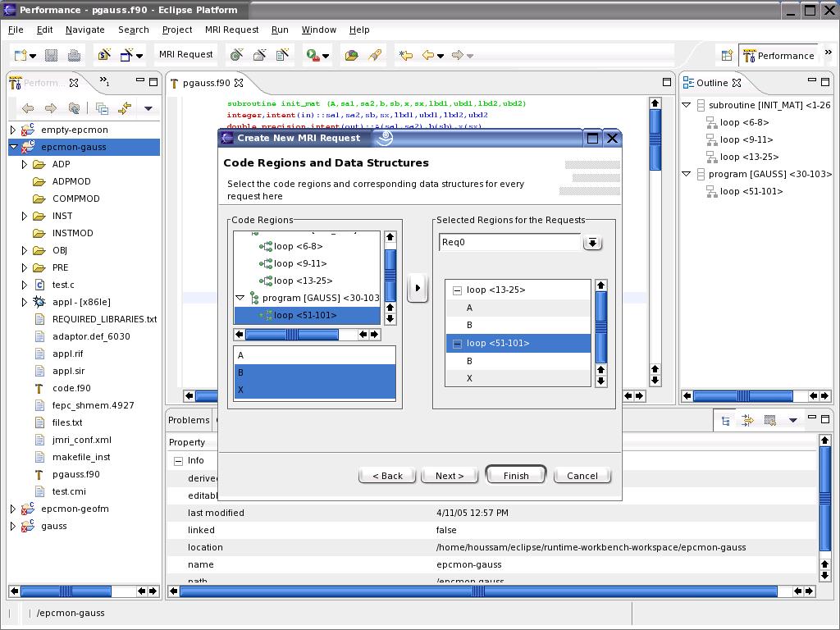The height and width of the screenshot is (630, 840).
Task: Close the pgauss.f90 editor tab
Action: click(x=239, y=83)
